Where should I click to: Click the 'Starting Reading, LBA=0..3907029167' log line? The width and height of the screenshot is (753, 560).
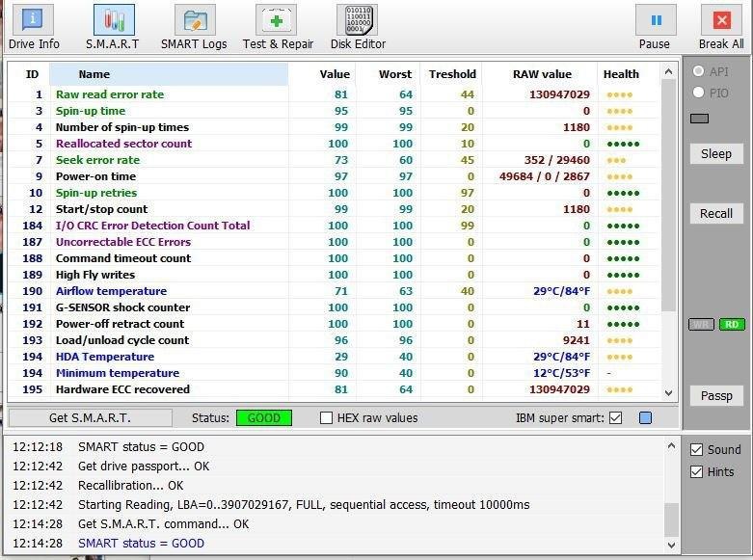(304, 505)
